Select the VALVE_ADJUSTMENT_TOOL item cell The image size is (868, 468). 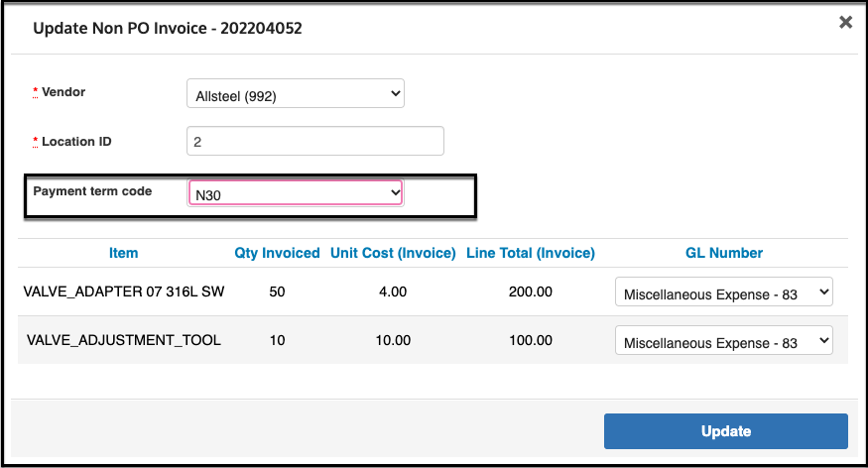pos(123,340)
